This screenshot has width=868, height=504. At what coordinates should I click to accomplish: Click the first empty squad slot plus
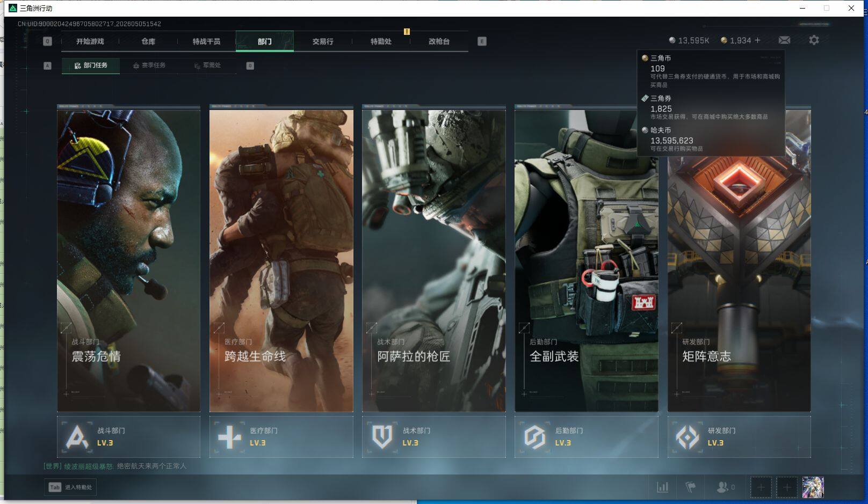761,487
